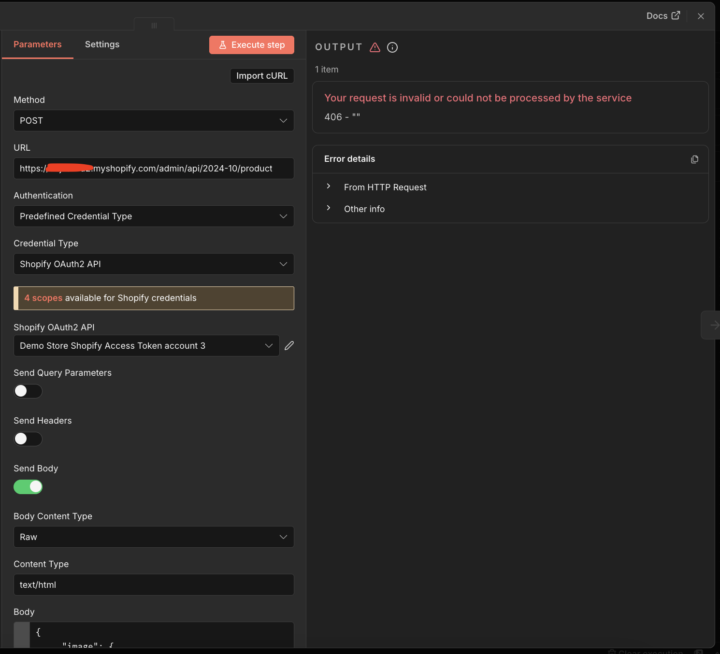
Task: Open the output info circle icon
Action: [392, 47]
